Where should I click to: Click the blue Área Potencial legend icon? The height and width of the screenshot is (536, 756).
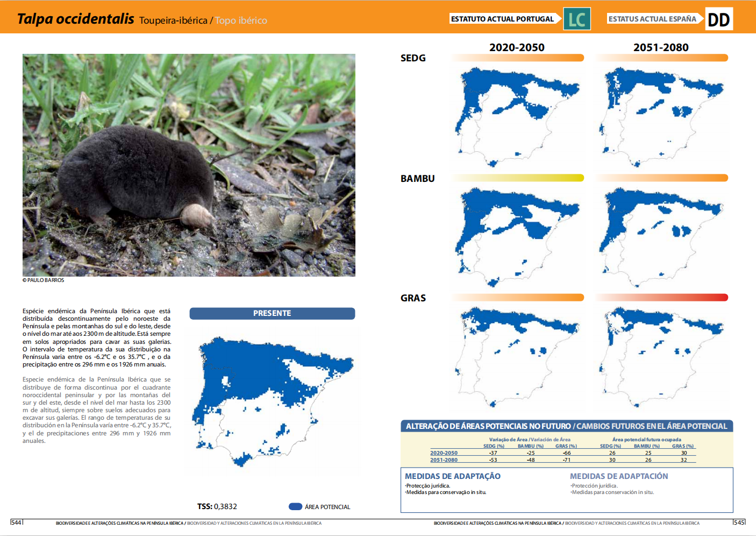pyautogui.click(x=295, y=506)
